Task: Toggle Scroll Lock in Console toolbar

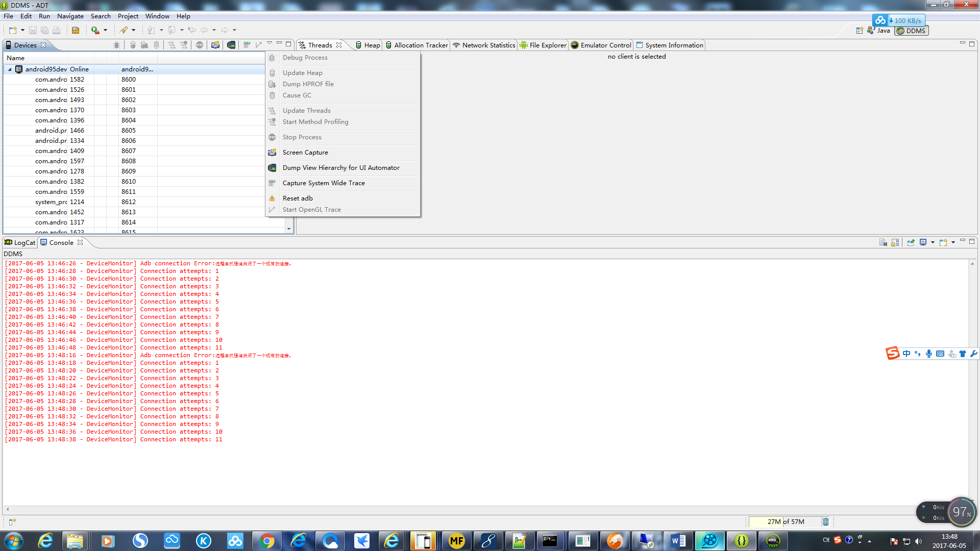Action: (x=895, y=243)
